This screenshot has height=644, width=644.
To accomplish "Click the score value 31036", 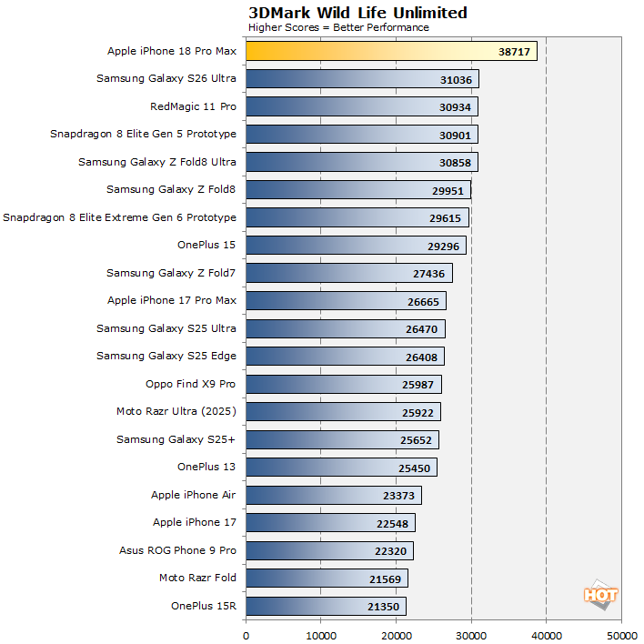I will click(456, 80).
